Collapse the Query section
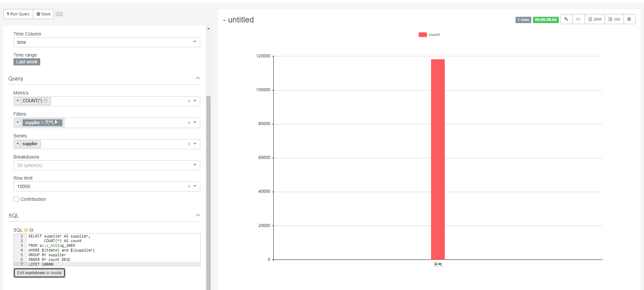Image resolution: width=644 pixels, height=290 pixels. [198, 78]
